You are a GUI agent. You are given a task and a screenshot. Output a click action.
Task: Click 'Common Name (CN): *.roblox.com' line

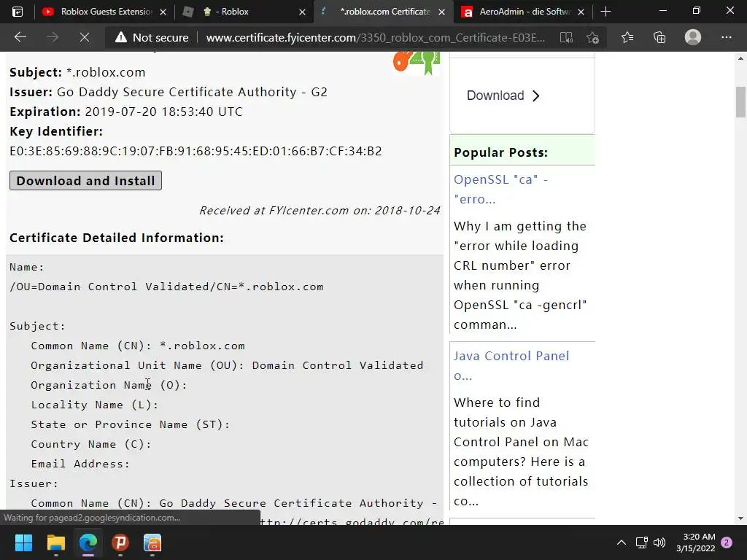138,346
